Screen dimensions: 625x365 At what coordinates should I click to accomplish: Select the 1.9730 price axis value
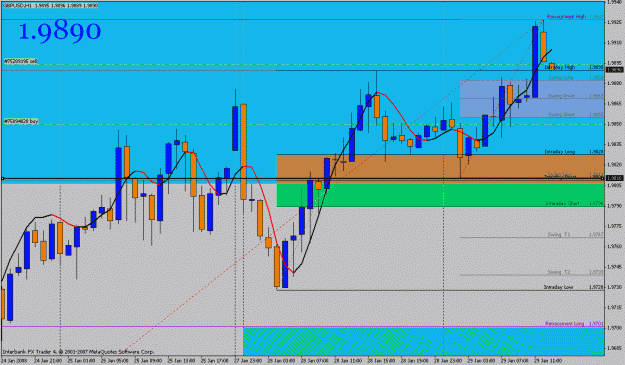(x=614, y=287)
